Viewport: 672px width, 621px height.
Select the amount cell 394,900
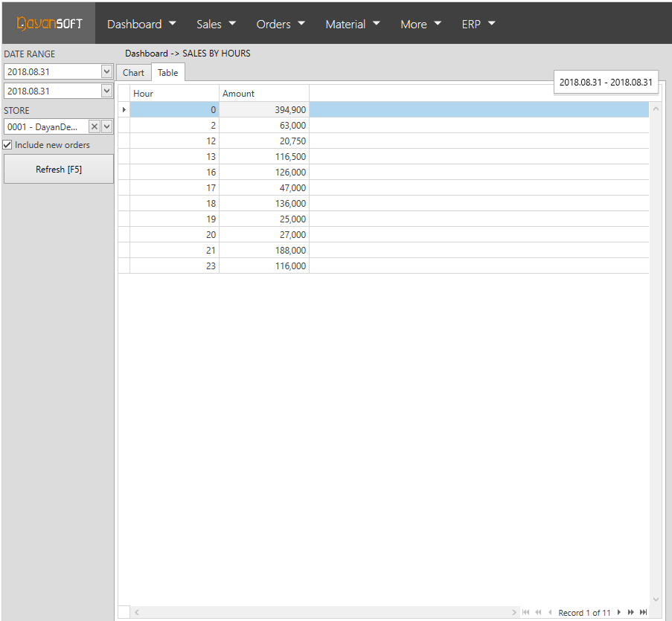point(264,109)
